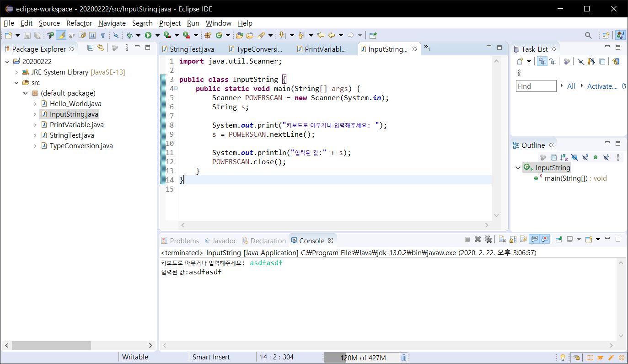The width and height of the screenshot is (628, 364).
Task: Open Run button dropdown arrow
Action: 157,35
